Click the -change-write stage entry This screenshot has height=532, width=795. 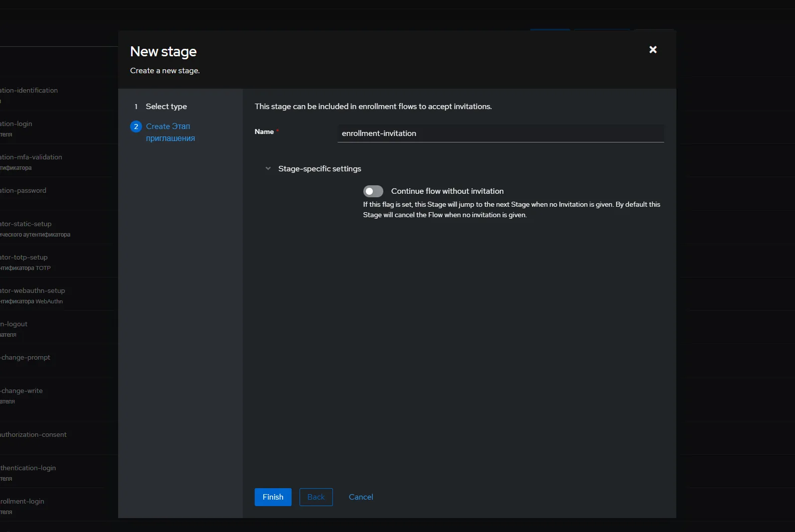22,391
